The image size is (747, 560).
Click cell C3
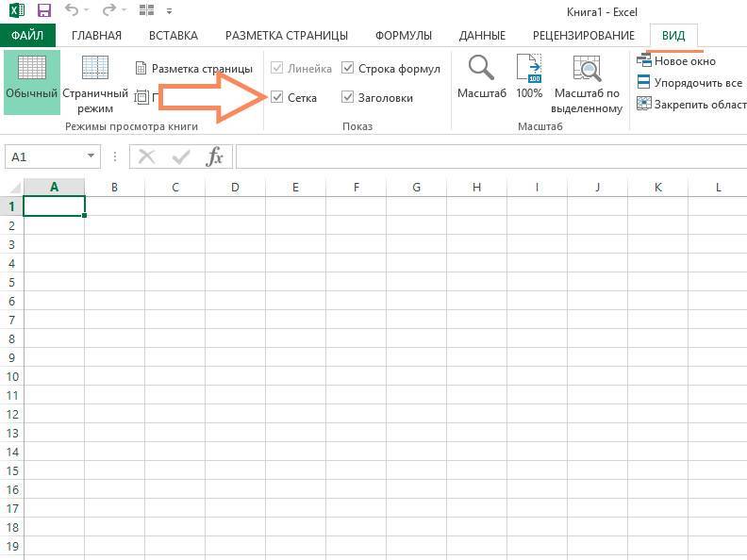pos(174,244)
